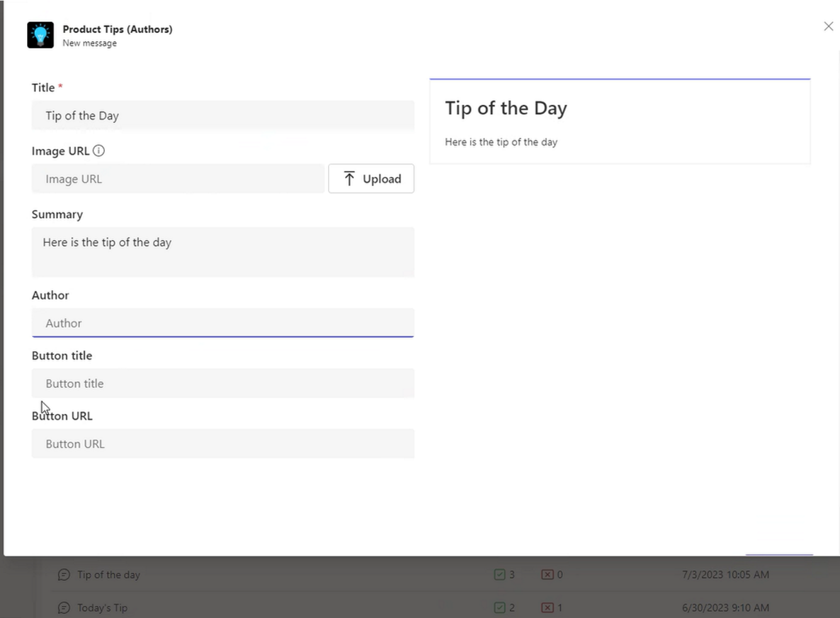Click the Button URL input field

[x=223, y=444]
